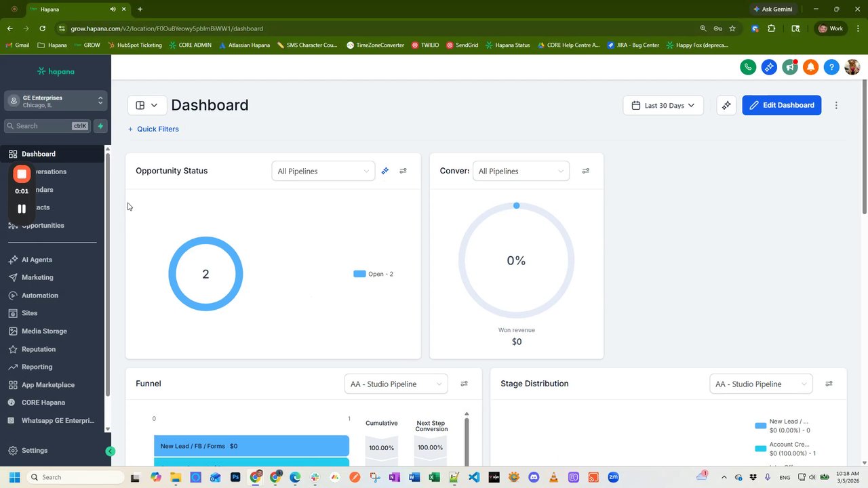Screen dimensions: 868x488
Task: Collapse the sidebar with the green arrow
Action: tap(110, 451)
